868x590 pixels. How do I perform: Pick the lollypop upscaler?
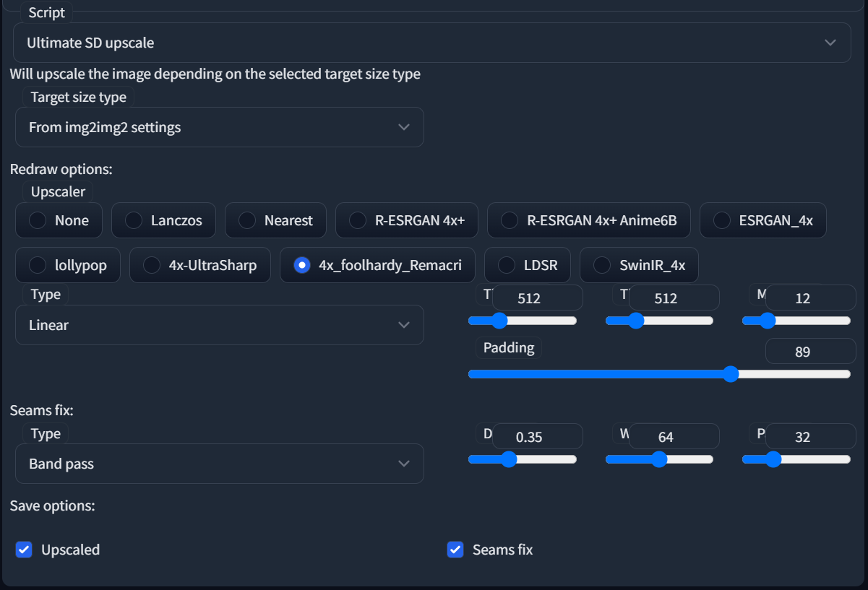(68, 265)
